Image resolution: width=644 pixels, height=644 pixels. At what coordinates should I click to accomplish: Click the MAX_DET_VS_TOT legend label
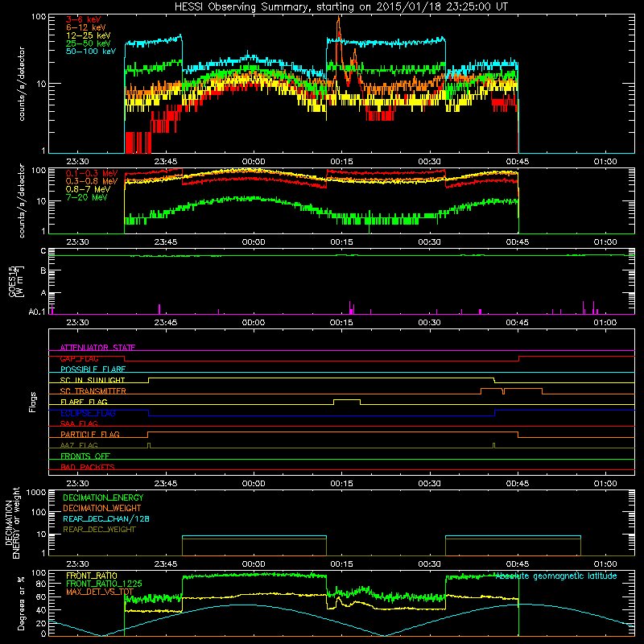click(x=99, y=592)
